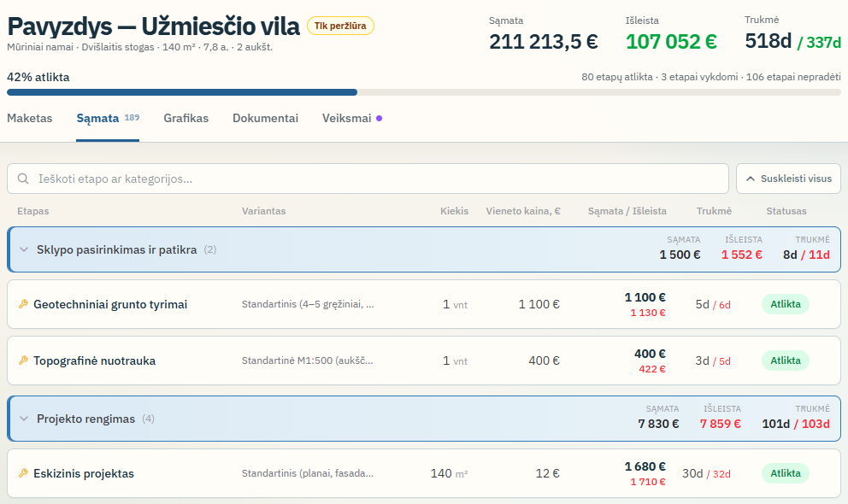Click the 189 count badge on Sąmata
Viewport: 848px width, 504px height.
(x=132, y=117)
